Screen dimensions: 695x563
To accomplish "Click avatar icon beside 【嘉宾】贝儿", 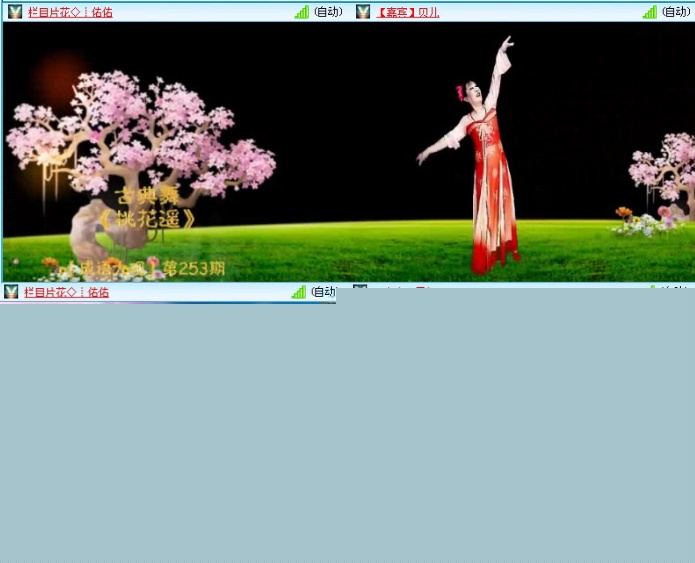I will (363, 12).
